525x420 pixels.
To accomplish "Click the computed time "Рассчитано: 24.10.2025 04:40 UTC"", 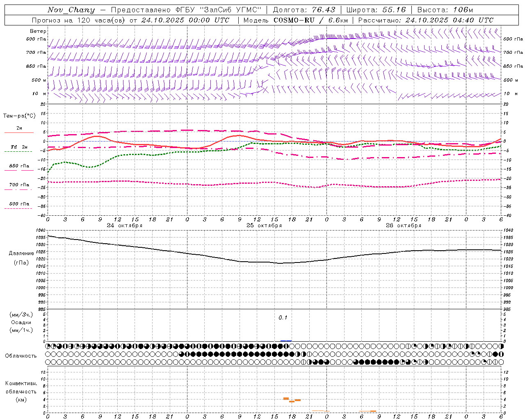I will tap(426, 20).
